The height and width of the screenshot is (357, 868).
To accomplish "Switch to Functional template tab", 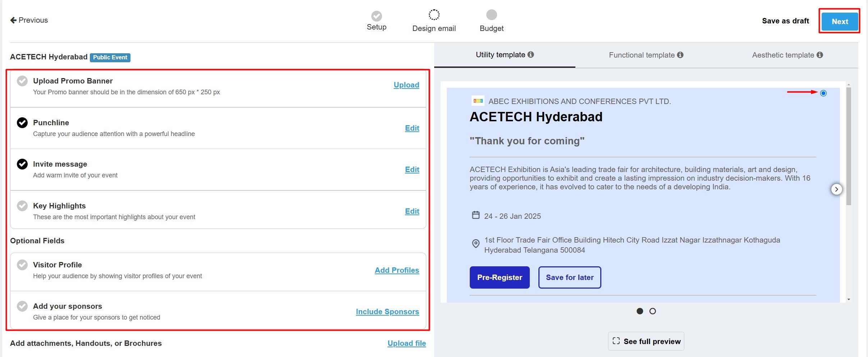I will (x=646, y=55).
